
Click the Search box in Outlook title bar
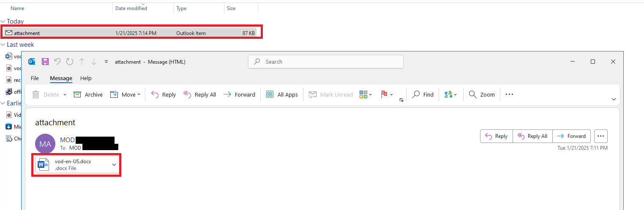point(326,62)
